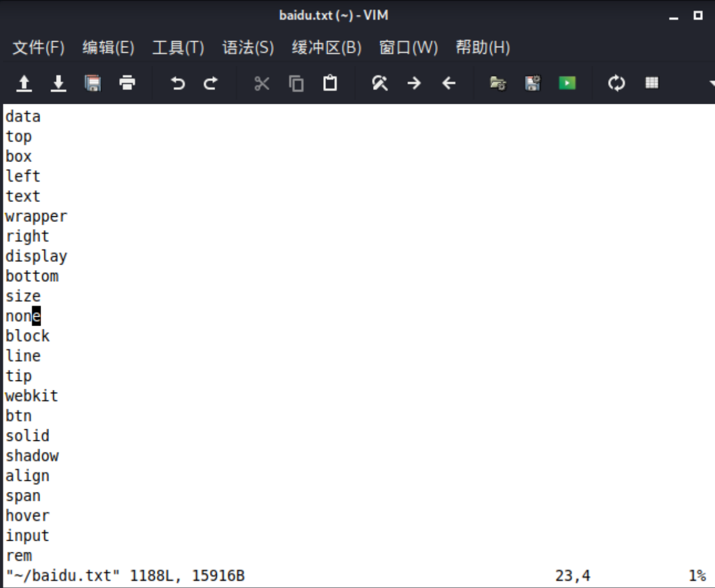Save the current file via toolbar icon

pos(59,83)
